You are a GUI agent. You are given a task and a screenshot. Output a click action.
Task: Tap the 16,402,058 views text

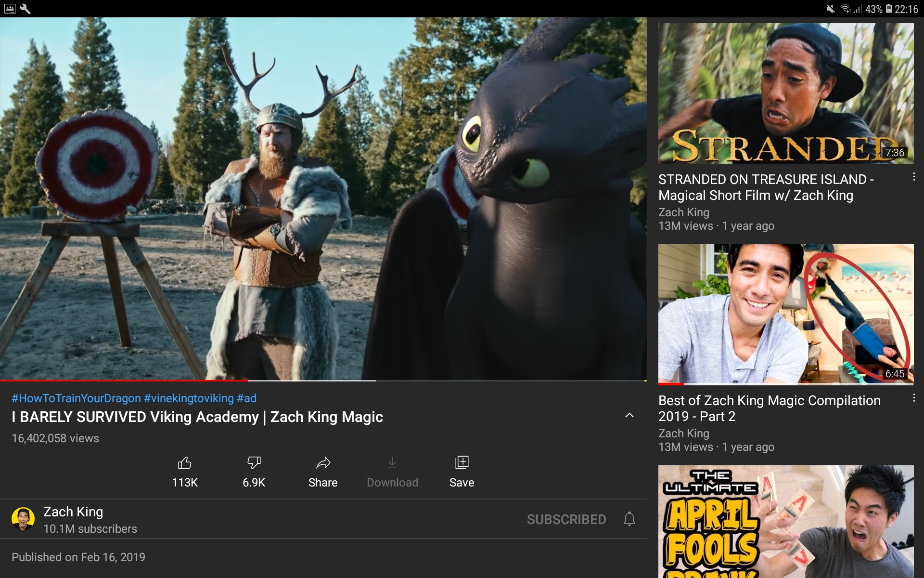[55, 438]
